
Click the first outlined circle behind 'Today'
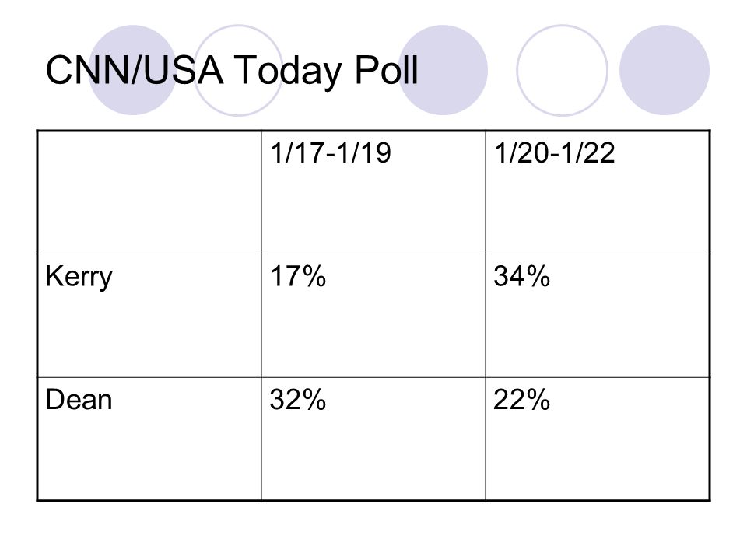(x=238, y=70)
